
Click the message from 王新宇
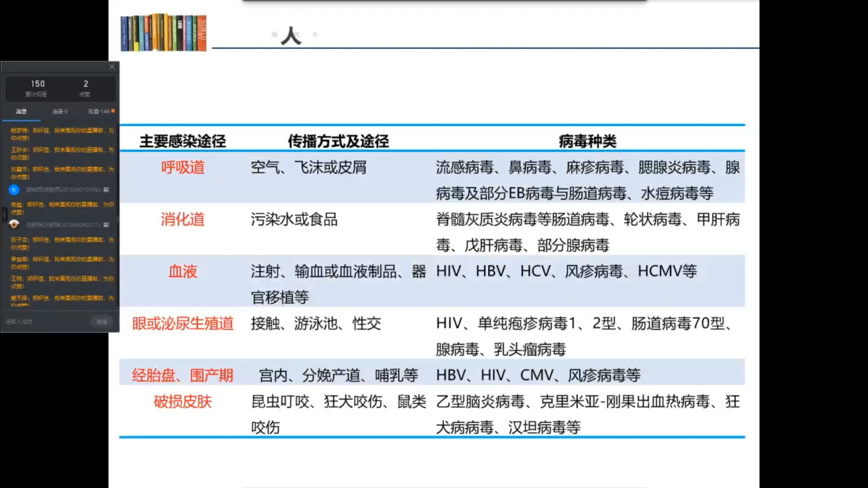click(62, 153)
